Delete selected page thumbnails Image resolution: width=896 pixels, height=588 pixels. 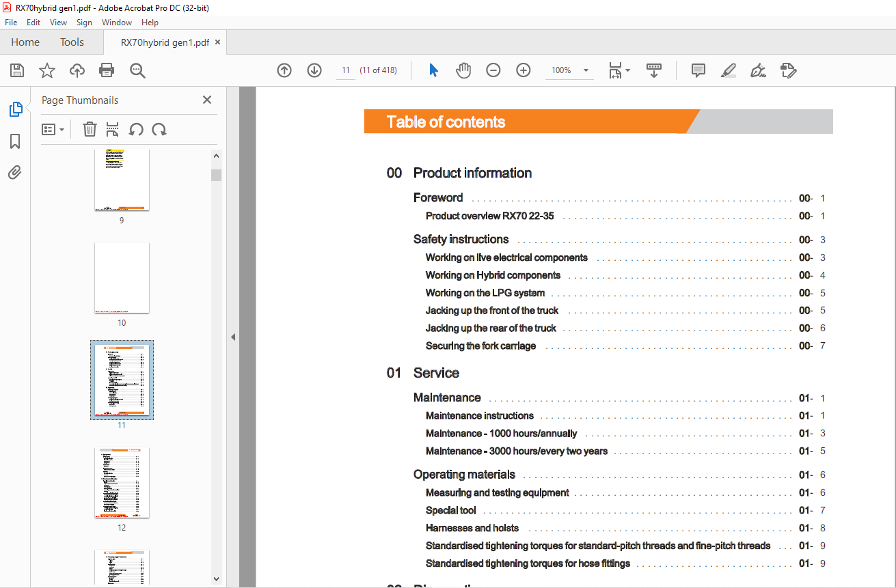click(x=90, y=129)
